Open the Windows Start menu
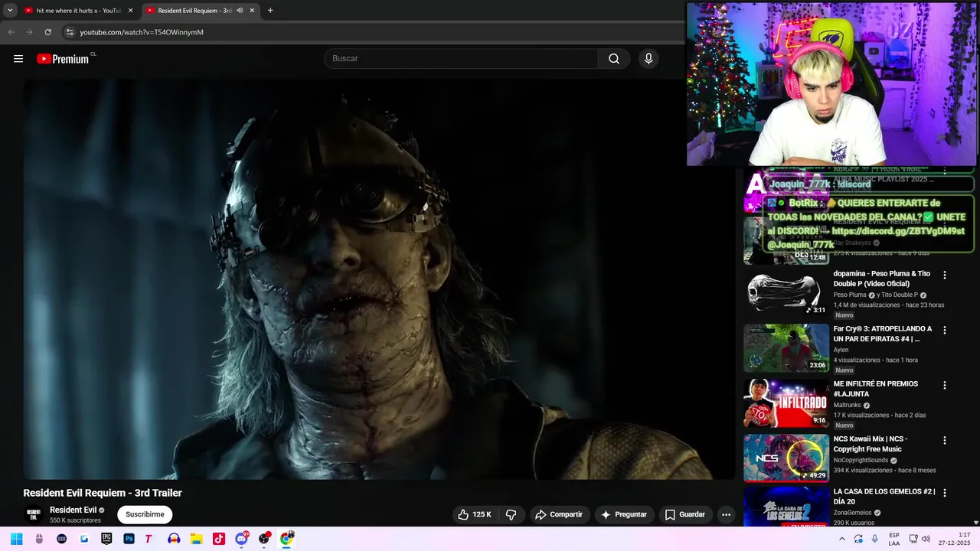Viewport: 980px width, 551px height. point(16,539)
